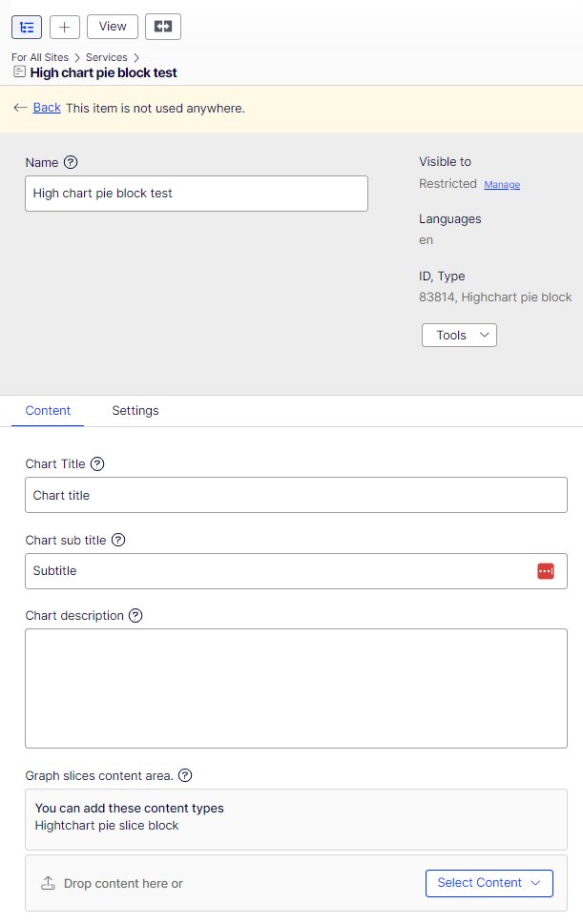Viewport: 583px width, 924px height.
Task: Open the View button
Action: point(113,27)
